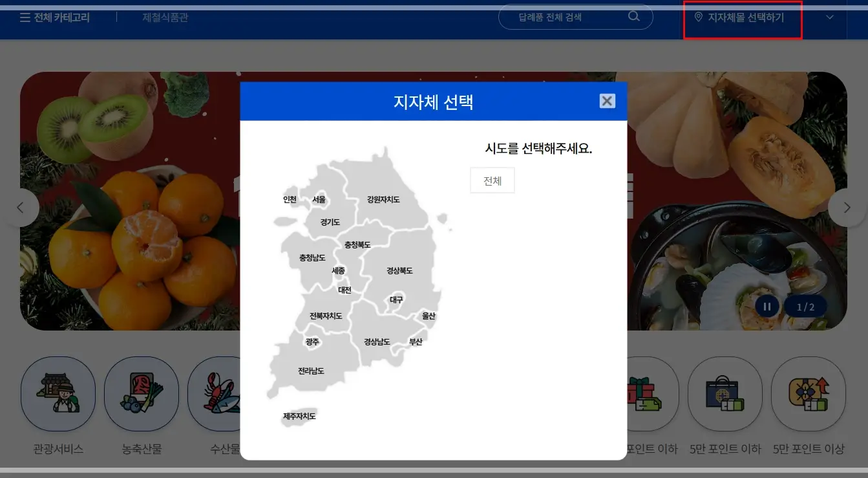The height and width of the screenshot is (478, 868).
Task: Select 제주자치도 on the region map
Action: [x=298, y=417]
